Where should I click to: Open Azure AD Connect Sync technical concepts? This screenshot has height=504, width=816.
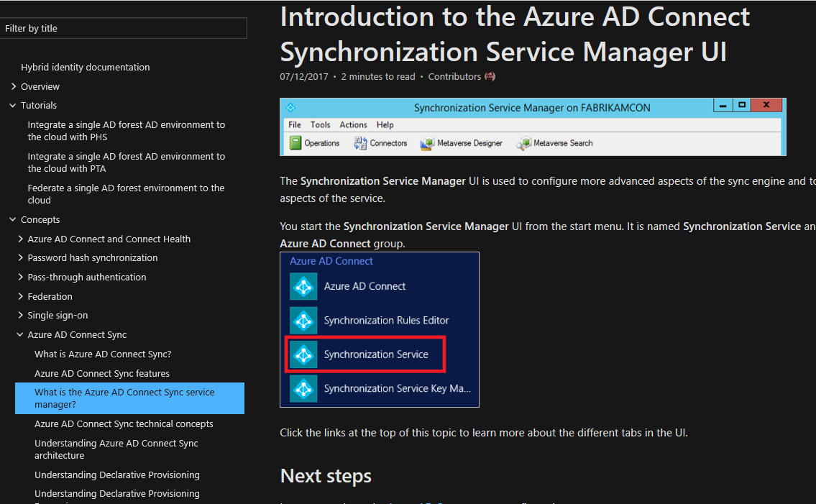(x=123, y=423)
